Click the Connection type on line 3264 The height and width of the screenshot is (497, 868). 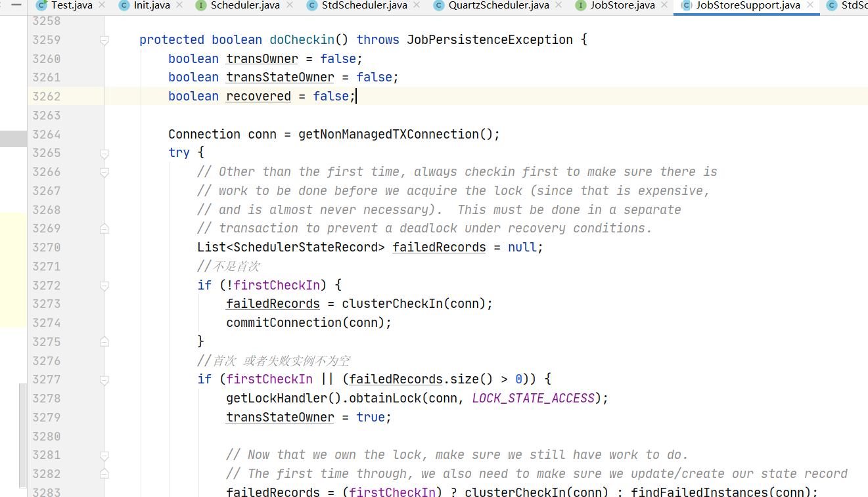point(204,134)
